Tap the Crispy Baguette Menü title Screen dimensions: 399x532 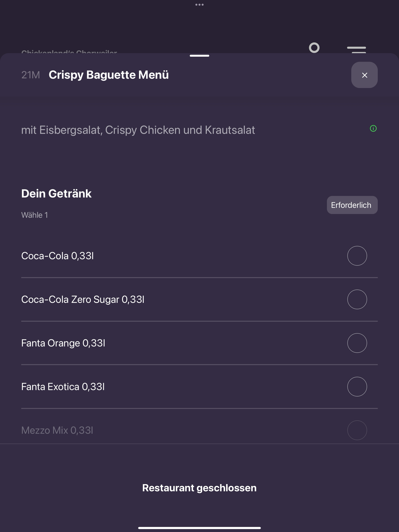pyautogui.click(x=109, y=75)
